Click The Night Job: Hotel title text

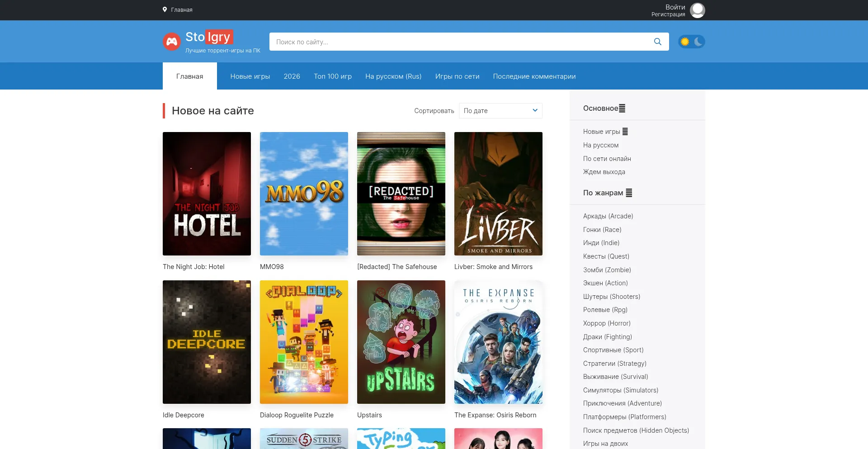pos(193,267)
